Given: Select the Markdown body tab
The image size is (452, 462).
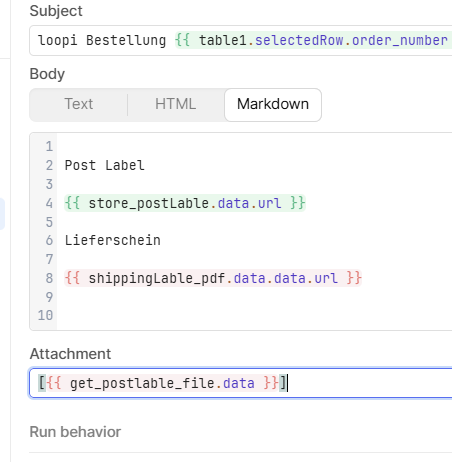Looking at the screenshot, I should point(273,105).
